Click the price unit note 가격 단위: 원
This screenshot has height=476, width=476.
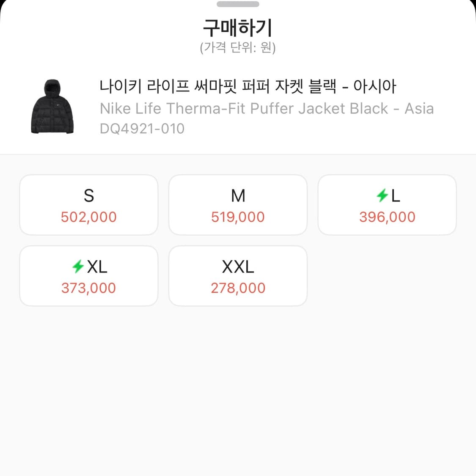(238, 48)
